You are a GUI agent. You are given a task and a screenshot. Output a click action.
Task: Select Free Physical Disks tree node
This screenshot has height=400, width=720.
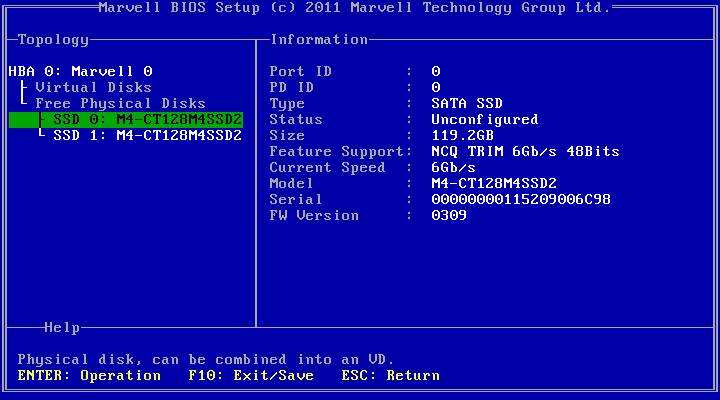coord(120,104)
